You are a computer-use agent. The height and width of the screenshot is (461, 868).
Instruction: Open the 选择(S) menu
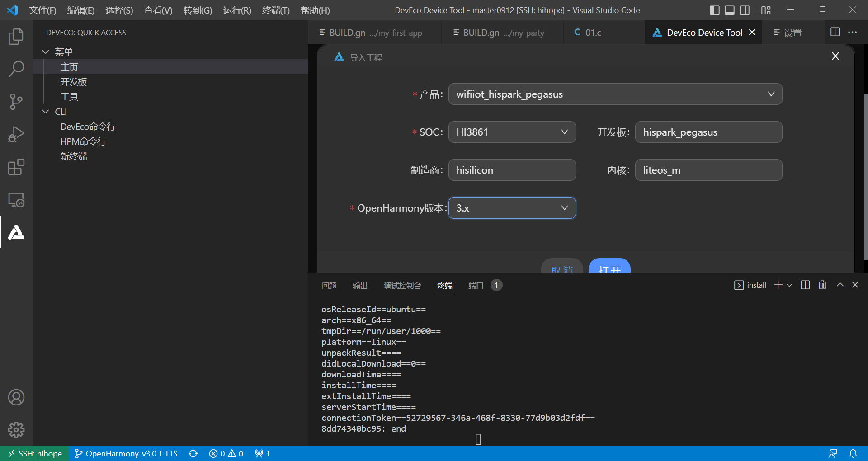[119, 10]
